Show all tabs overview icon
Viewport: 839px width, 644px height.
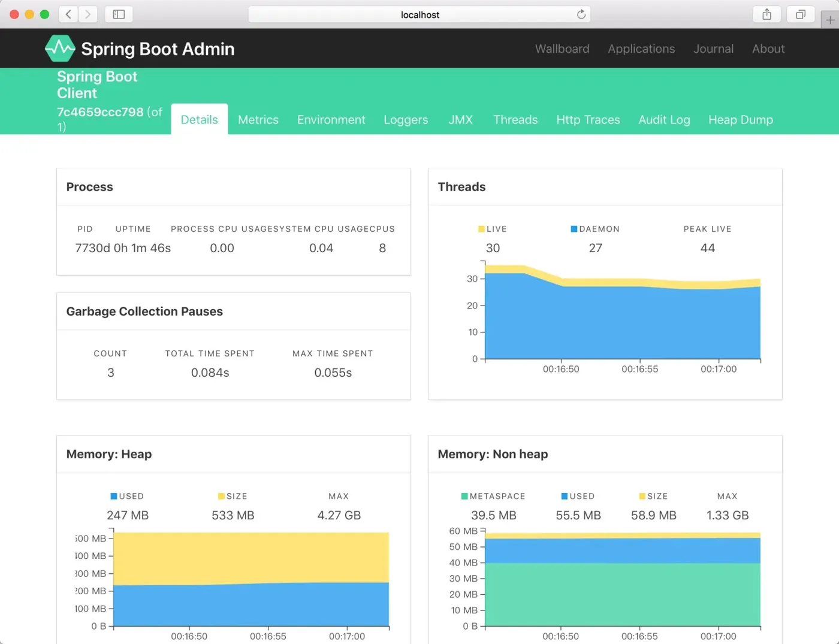pos(801,14)
